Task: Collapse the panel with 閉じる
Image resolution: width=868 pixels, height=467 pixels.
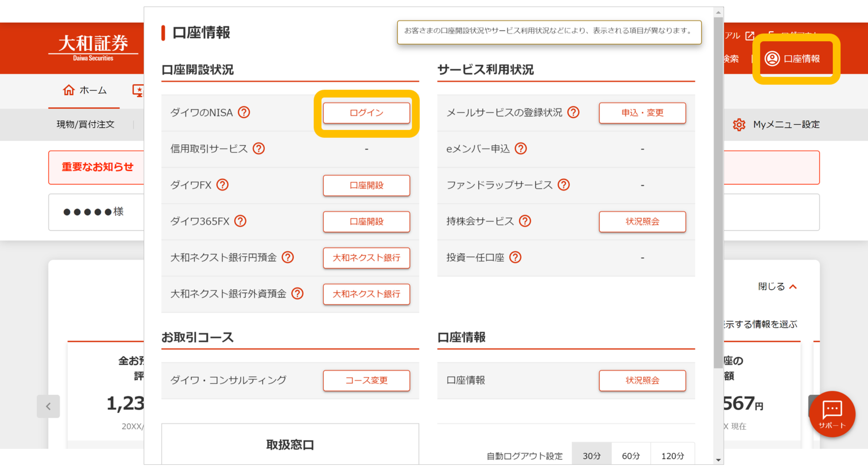Action: pos(777,287)
